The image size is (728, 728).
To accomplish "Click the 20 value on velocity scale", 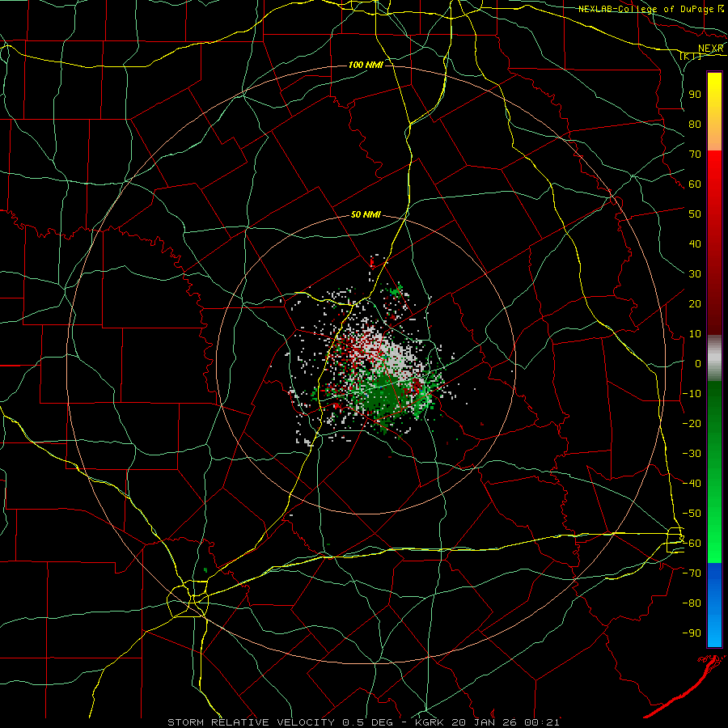I will (x=695, y=303).
